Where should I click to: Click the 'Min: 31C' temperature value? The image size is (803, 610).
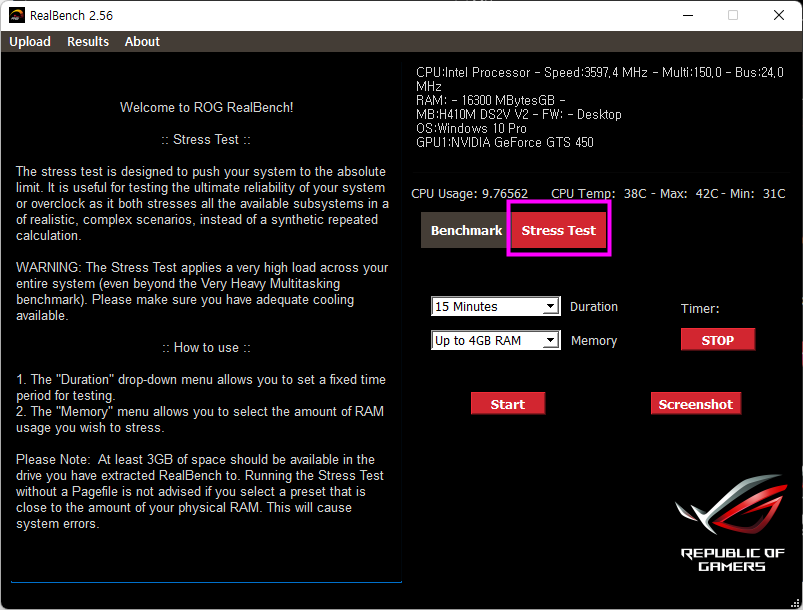pyautogui.click(x=757, y=194)
